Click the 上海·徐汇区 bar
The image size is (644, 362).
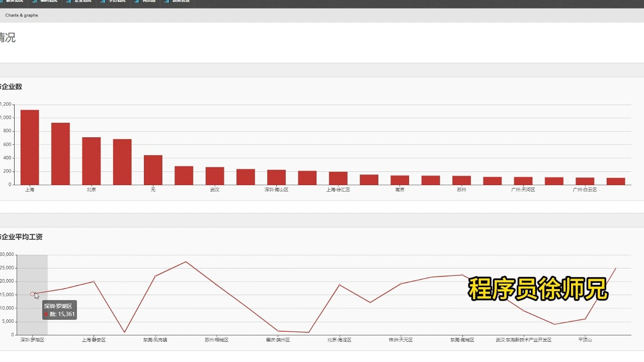[338, 178]
